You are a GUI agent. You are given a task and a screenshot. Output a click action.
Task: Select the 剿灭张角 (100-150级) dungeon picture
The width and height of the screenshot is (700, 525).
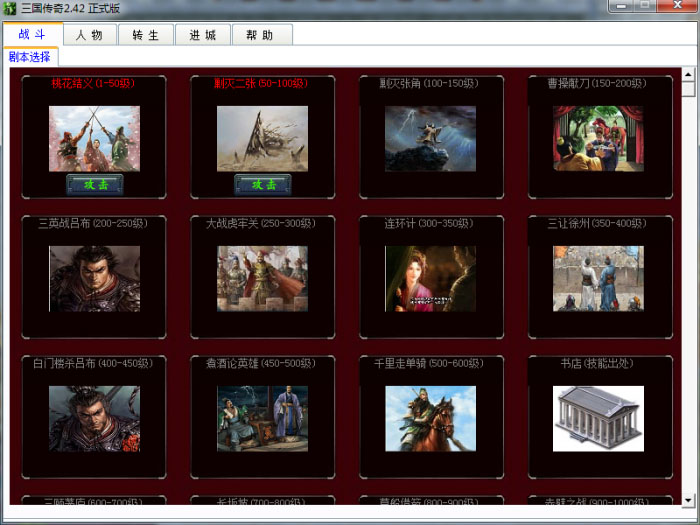(x=430, y=139)
